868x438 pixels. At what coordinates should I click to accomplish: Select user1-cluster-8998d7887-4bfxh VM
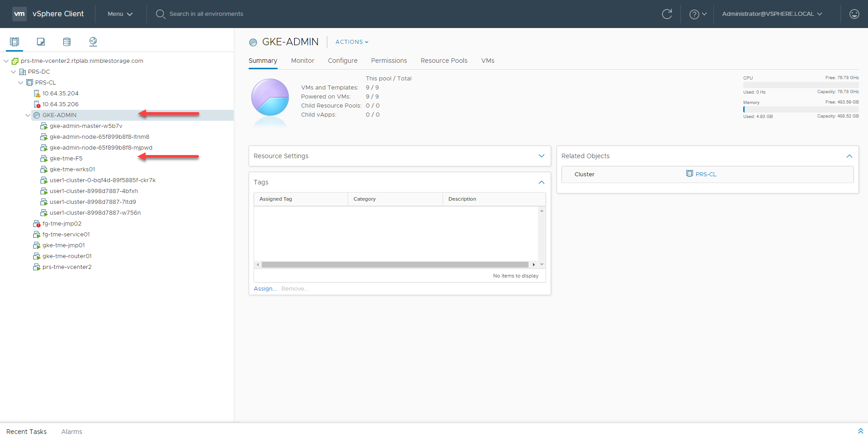[94, 191]
